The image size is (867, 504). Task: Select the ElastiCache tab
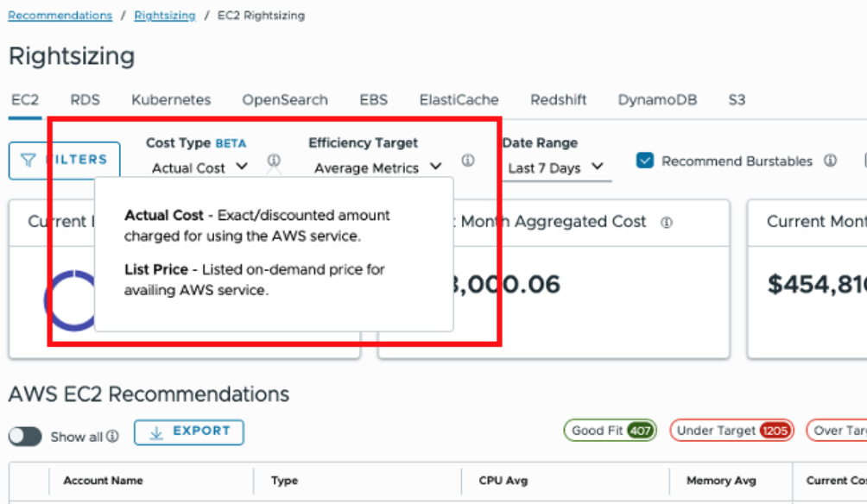(459, 100)
